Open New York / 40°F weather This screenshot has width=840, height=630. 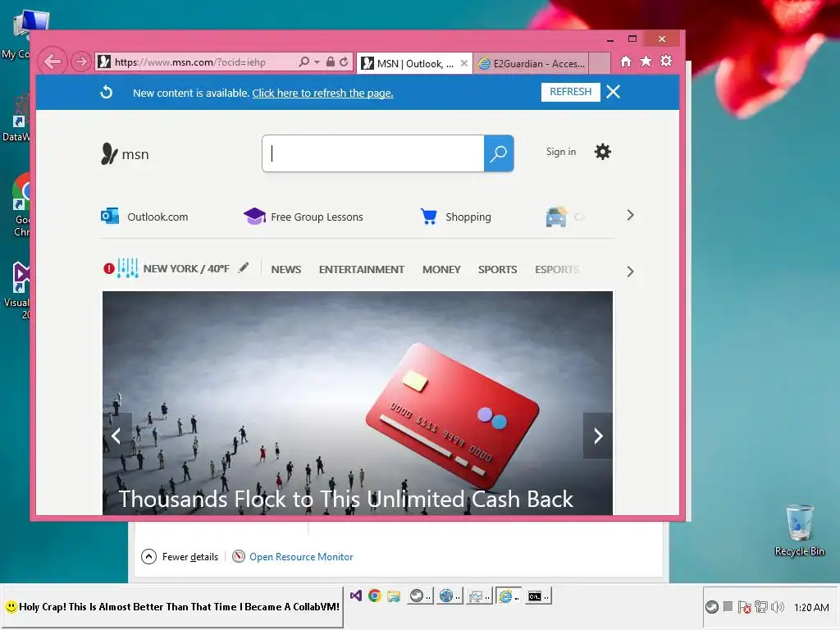coord(186,268)
